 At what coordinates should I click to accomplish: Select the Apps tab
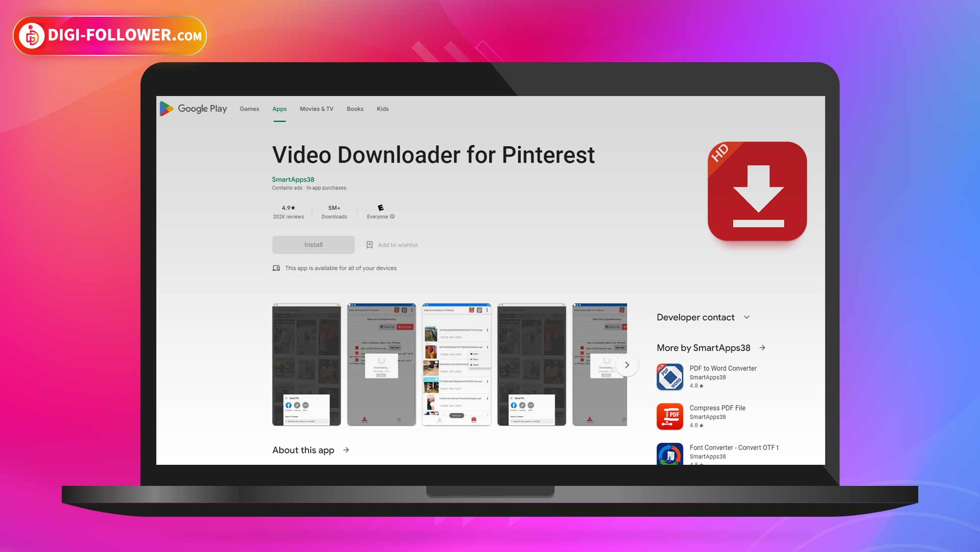point(279,109)
